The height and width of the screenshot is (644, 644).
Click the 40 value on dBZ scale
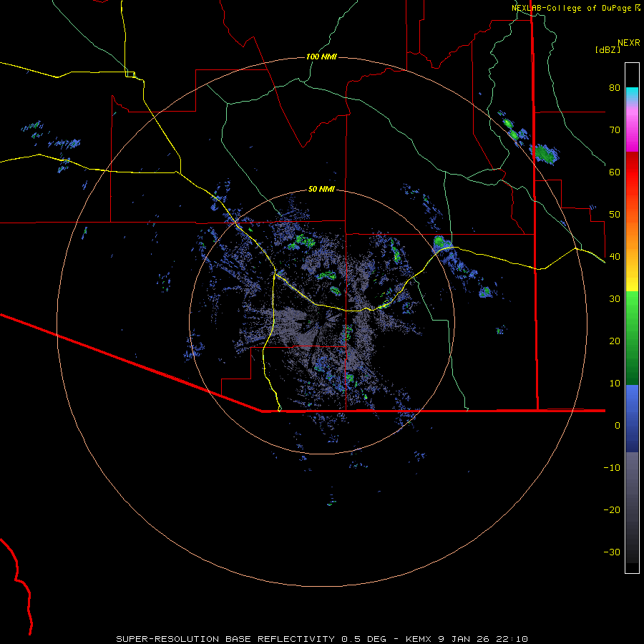[x=615, y=257]
